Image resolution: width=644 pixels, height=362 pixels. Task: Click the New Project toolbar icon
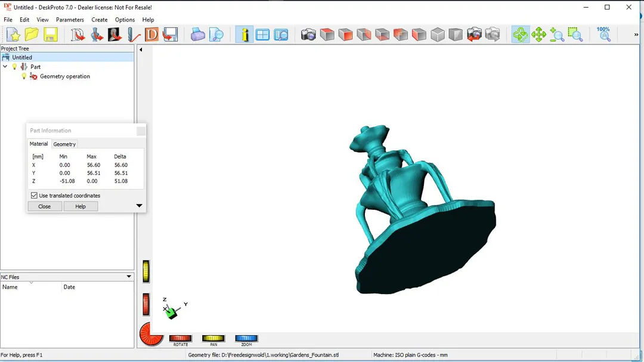[x=13, y=35]
